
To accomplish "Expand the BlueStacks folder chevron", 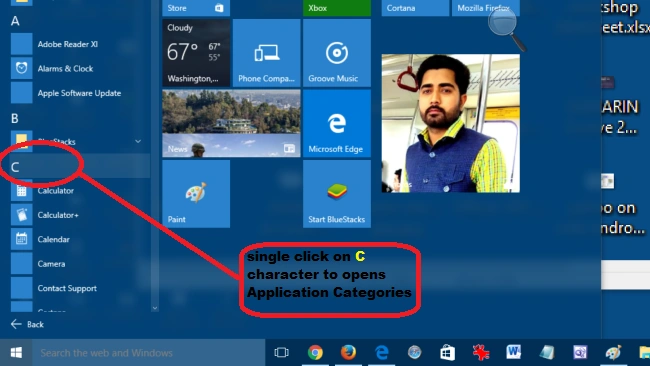I will point(138,141).
